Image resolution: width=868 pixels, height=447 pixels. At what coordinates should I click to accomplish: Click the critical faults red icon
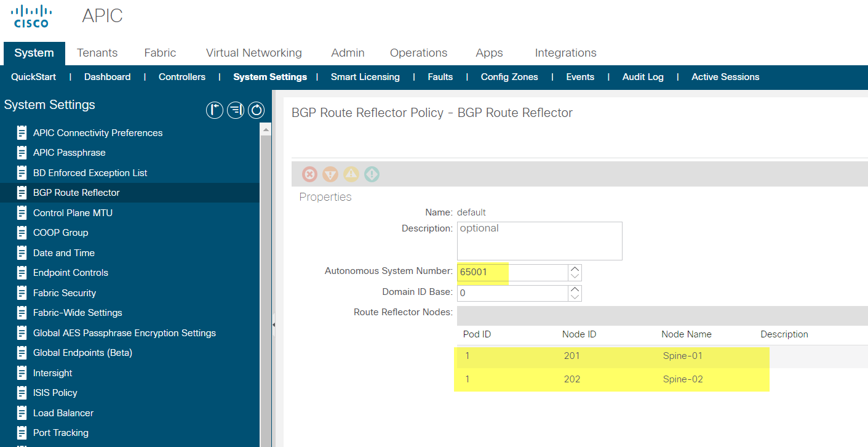pyautogui.click(x=310, y=174)
